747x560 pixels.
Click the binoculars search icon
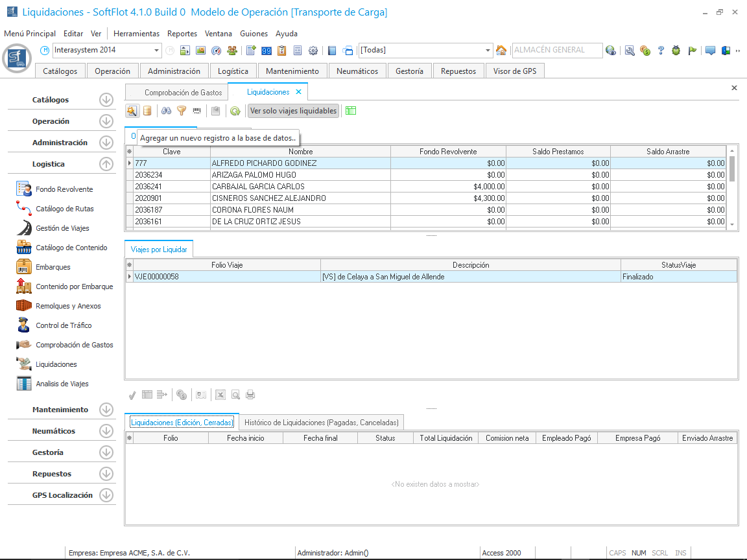point(166,111)
